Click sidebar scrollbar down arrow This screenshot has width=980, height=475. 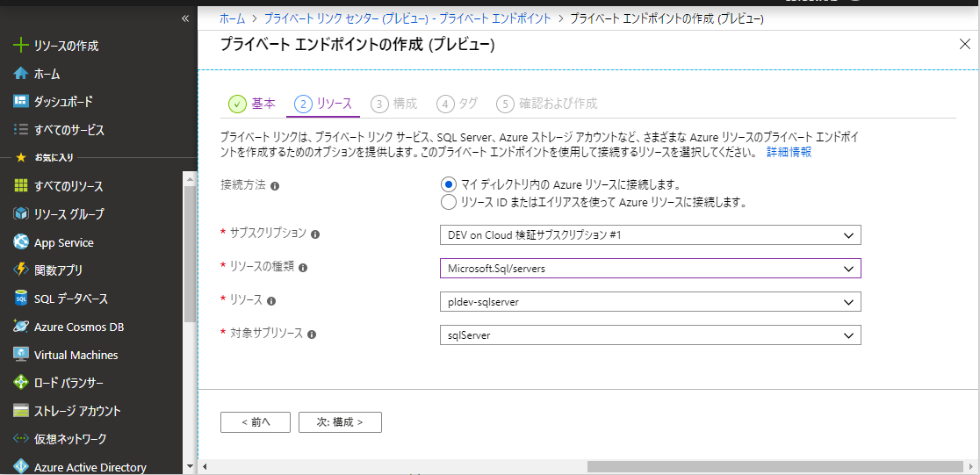point(190,466)
